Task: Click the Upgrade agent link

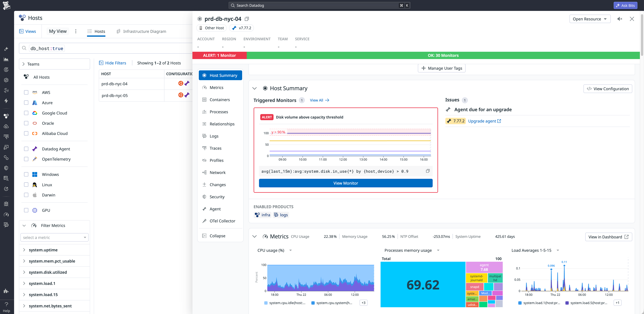Action: [484, 121]
